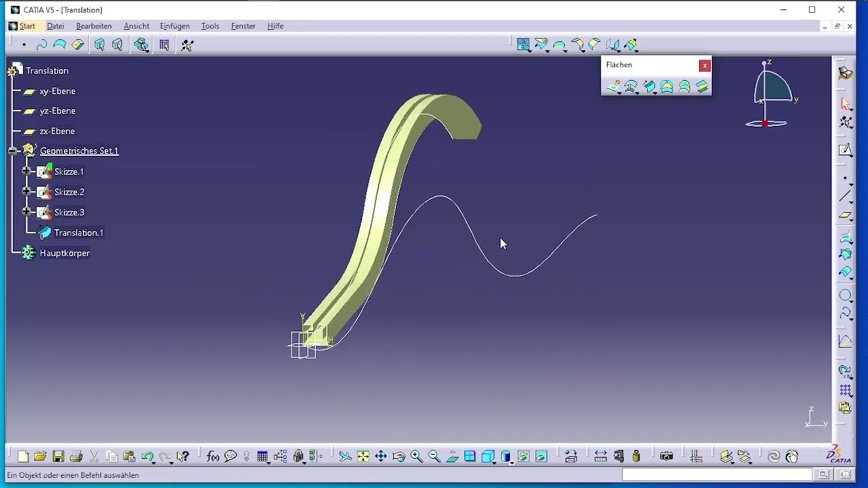Save with the floppy disk icon
This screenshot has height=488, width=868.
pyautogui.click(x=58, y=457)
